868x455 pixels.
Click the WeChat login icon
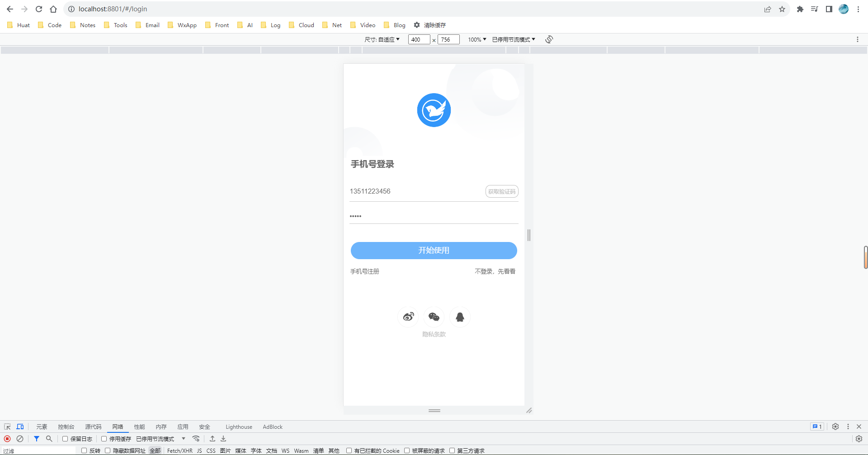434,317
